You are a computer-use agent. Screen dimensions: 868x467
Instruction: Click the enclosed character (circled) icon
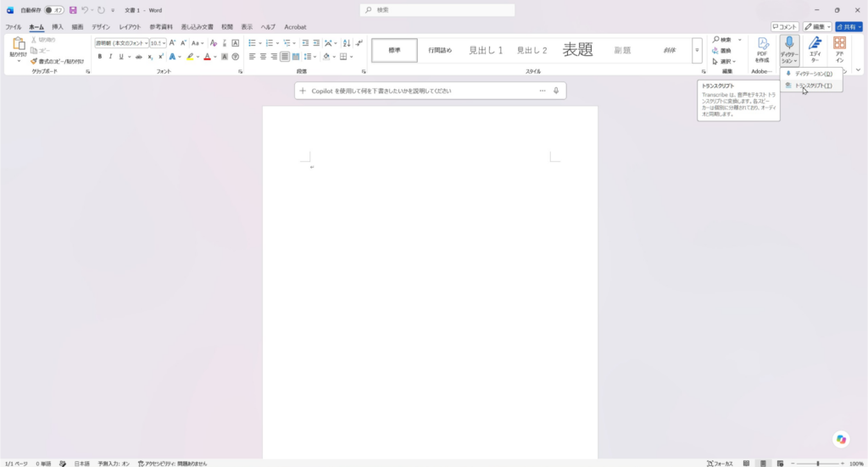point(236,57)
